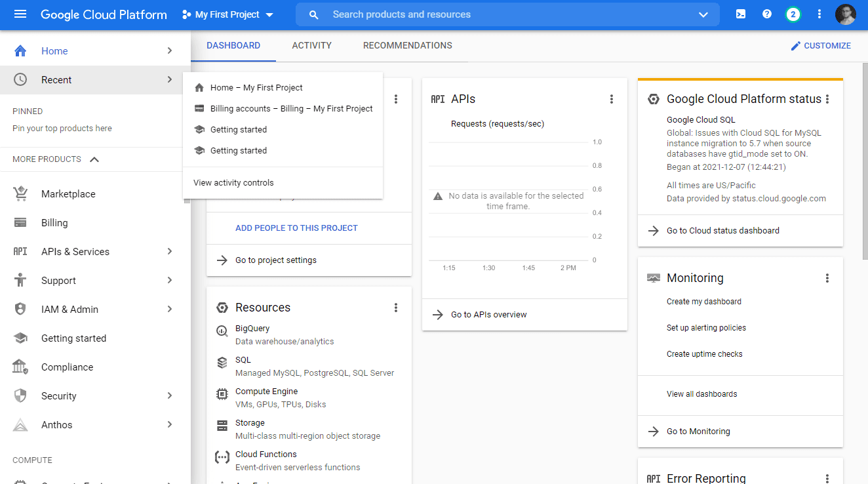Click the Compliance building icon
The width and height of the screenshot is (868, 484).
[20, 367]
